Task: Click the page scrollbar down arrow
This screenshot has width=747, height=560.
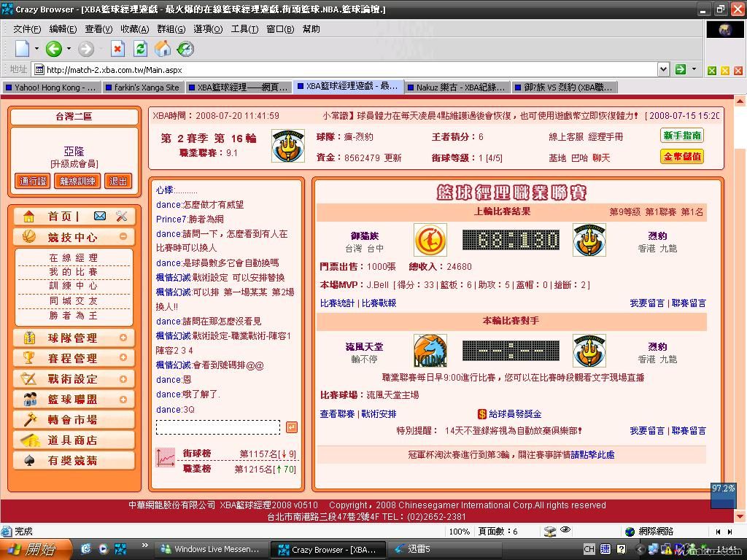Action: pos(740,516)
